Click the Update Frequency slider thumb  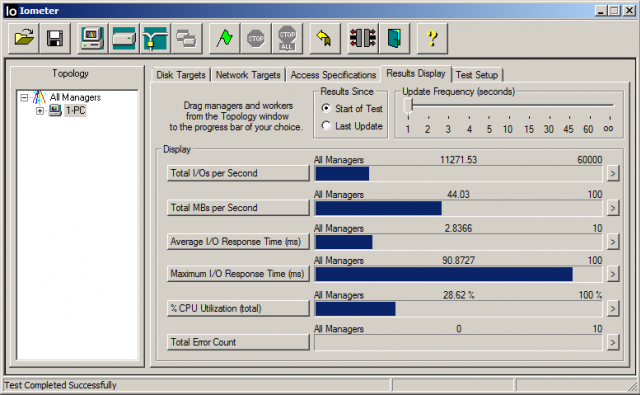click(x=408, y=106)
